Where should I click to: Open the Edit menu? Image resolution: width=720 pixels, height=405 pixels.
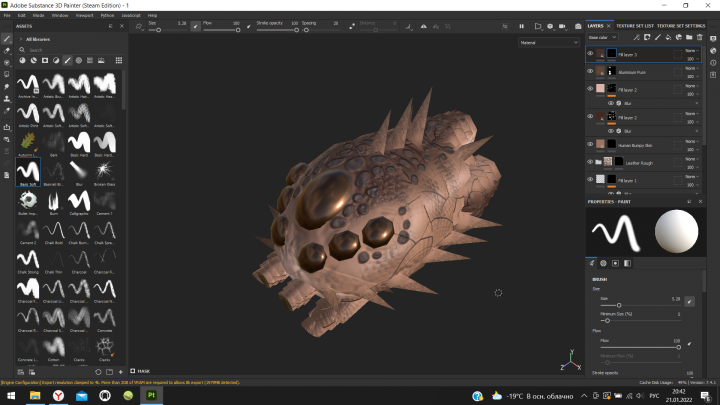[21, 15]
